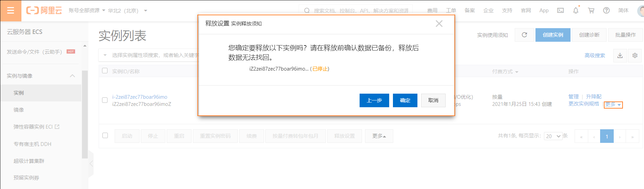Image resolution: width=644 pixels, height=189 pixels.
Task: Click sidebar vertical scrollbar
Action: click(x=85, y=114)
